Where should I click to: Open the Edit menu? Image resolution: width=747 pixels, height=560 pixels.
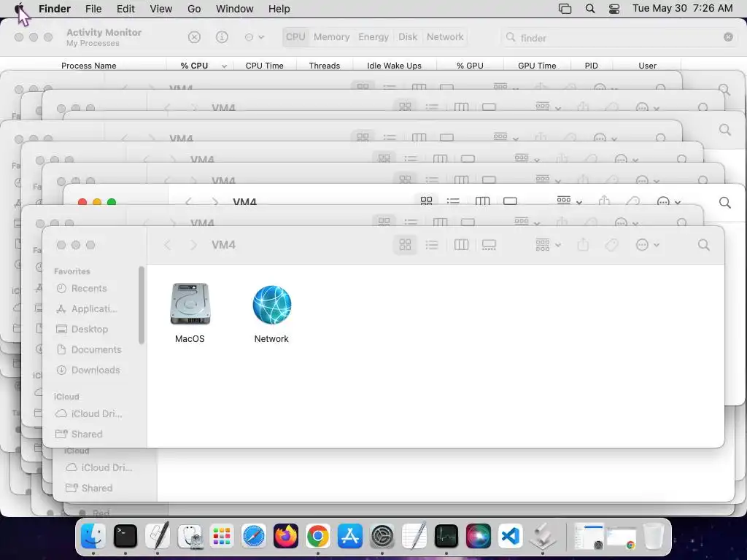pos(125,9)
